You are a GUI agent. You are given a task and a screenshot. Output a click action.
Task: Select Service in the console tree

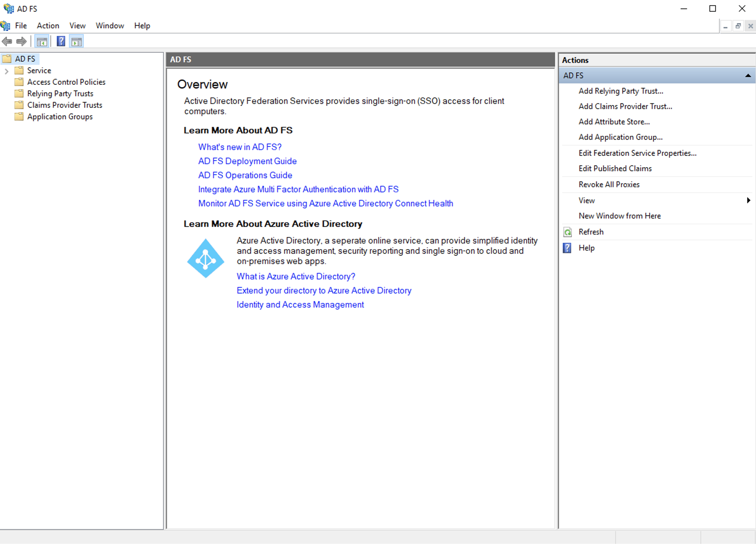pos(39,70)
